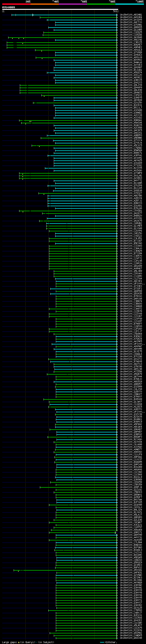
Task: Select hit UniRef100_A5LNY7
Action: (x=131, y=625)
